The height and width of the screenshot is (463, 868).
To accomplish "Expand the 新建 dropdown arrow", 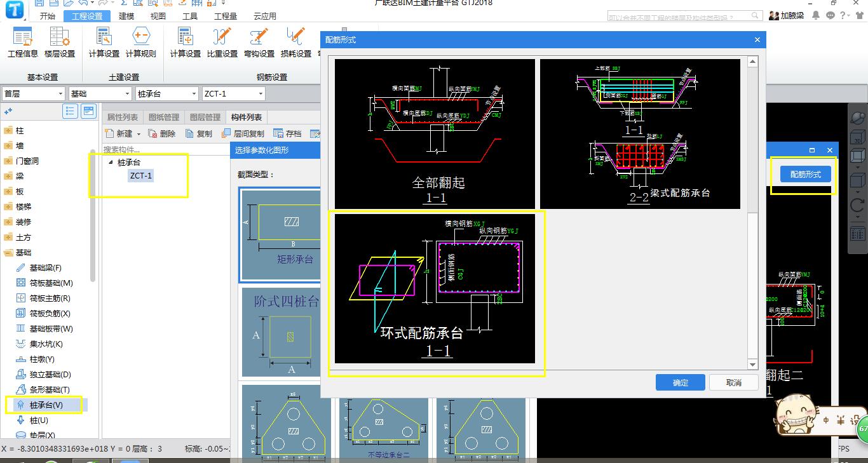I will click(x=139, y=134).
